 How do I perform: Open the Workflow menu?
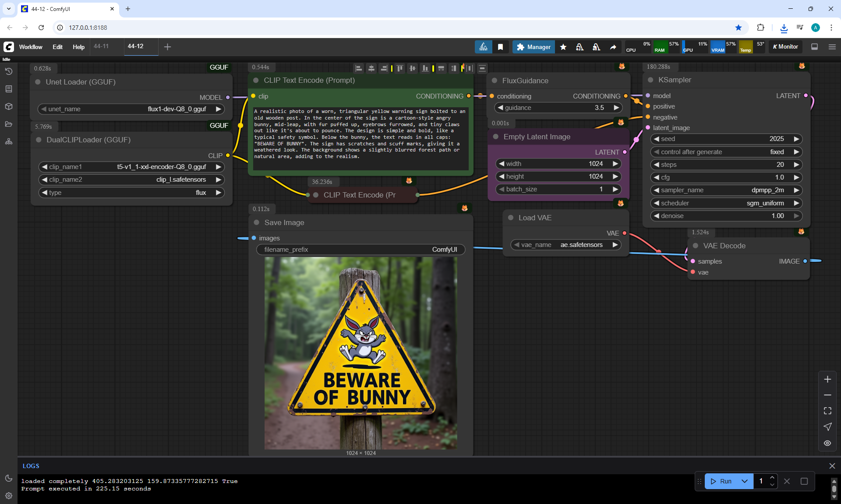(x=31, y=47)
